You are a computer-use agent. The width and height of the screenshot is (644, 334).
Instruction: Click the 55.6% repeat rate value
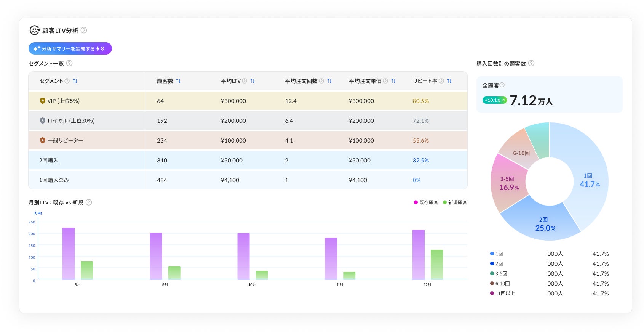(421, 140)
